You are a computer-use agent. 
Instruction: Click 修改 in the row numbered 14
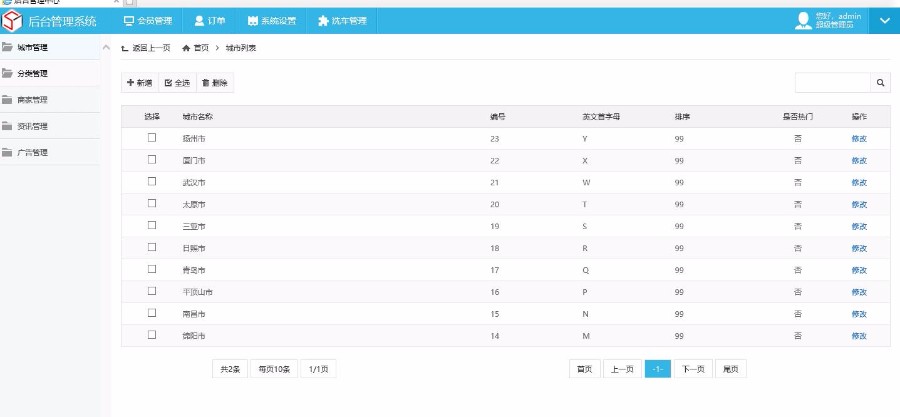point(859,336)
